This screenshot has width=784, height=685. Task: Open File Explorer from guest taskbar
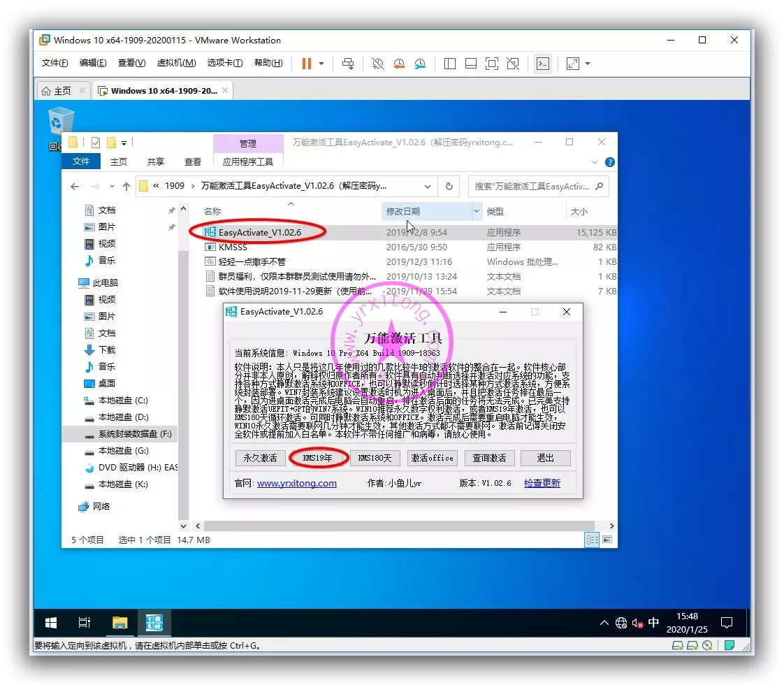pyautogui.click(x=119, y=623)
